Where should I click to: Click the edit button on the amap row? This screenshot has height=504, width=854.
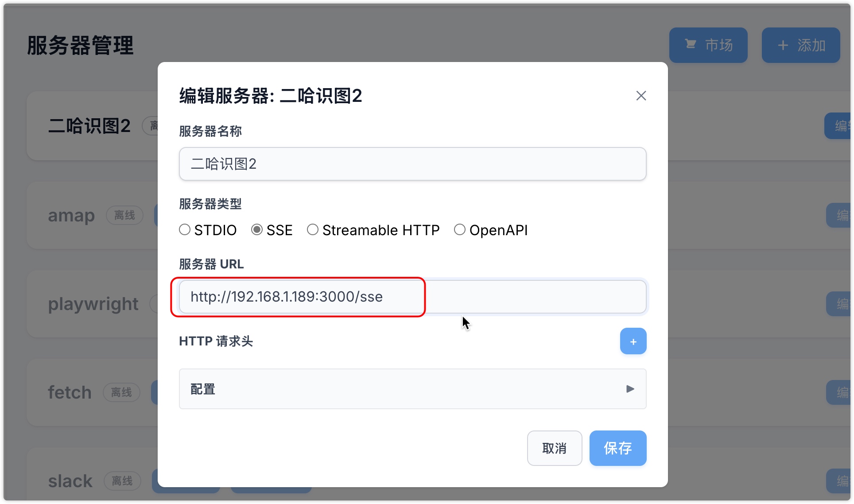(840, 215)
